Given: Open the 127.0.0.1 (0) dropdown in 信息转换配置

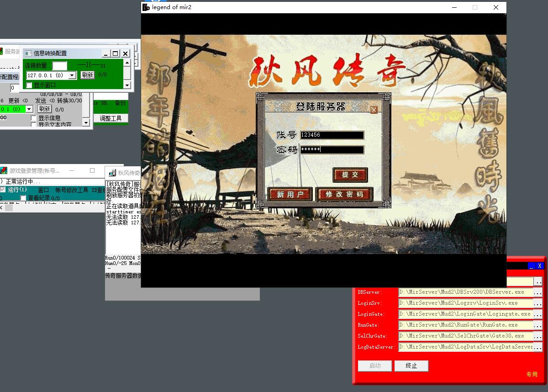Looking at the screenshot, I should click(72, 75).
